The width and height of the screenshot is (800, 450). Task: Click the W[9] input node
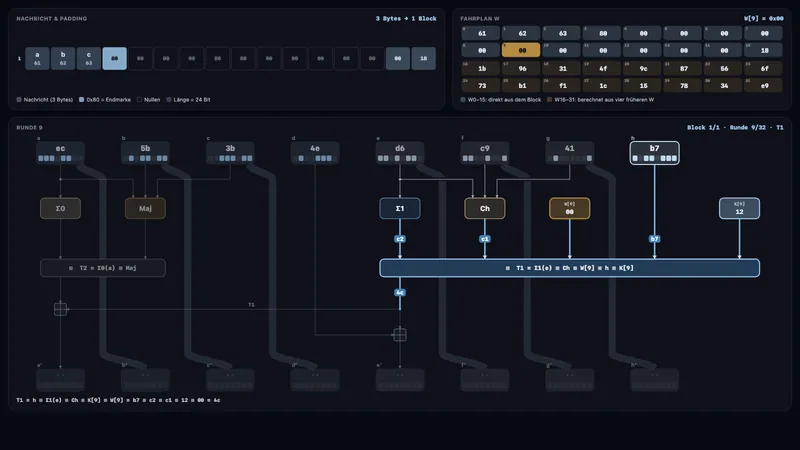click(x=569, y=208)
